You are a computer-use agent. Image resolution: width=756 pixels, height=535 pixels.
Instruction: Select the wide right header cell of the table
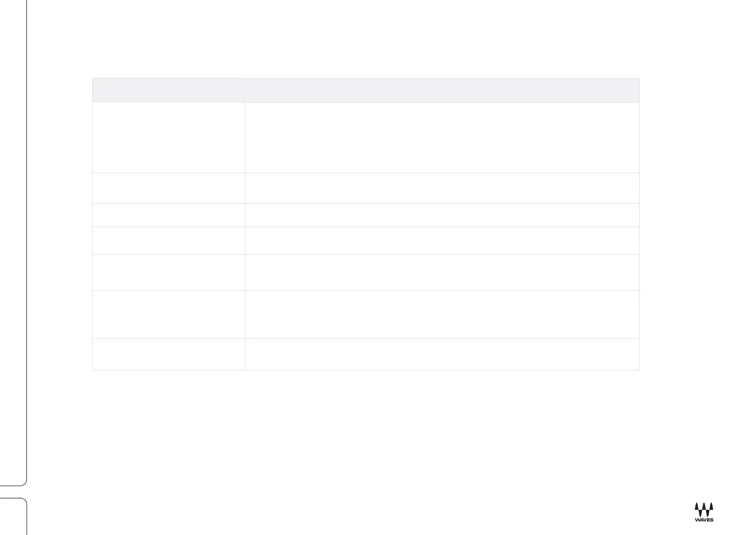point(442,90)
